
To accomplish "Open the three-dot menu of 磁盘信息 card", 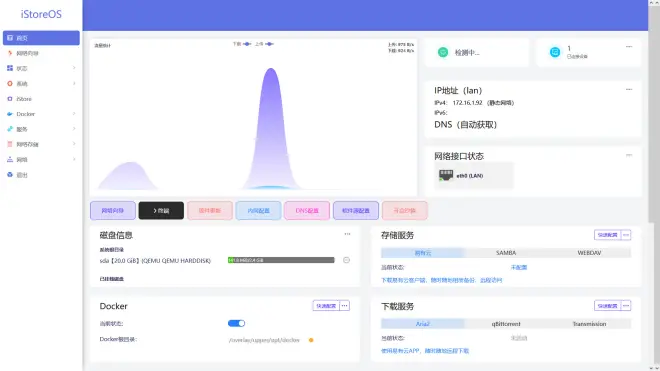I will pyautogui.click(x=347, y=234).
